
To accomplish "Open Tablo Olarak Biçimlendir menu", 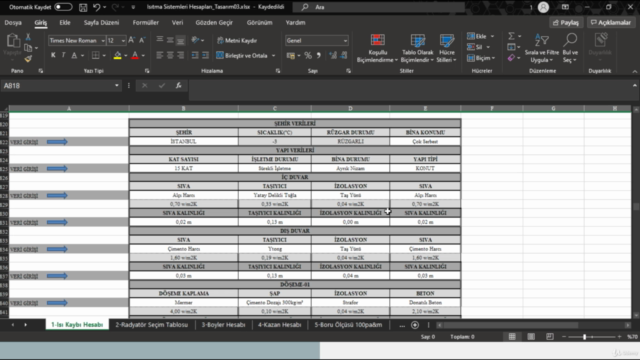I will click(x=417, y=48).
